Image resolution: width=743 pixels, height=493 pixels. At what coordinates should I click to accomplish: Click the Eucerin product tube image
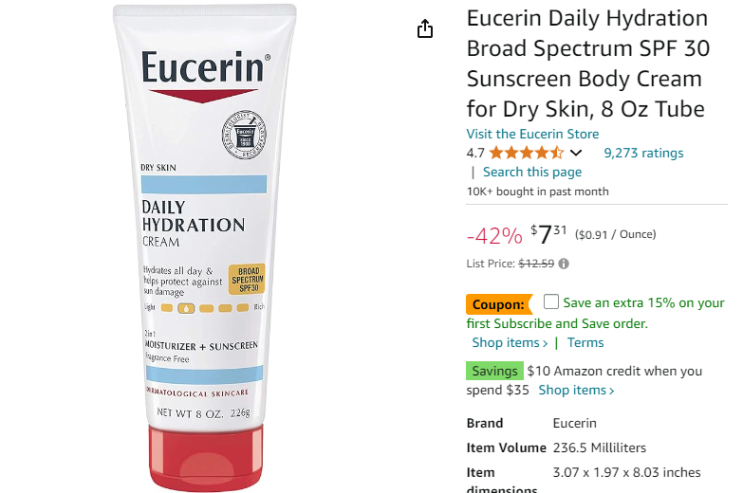pyautogui.click(x=204, y=247)
